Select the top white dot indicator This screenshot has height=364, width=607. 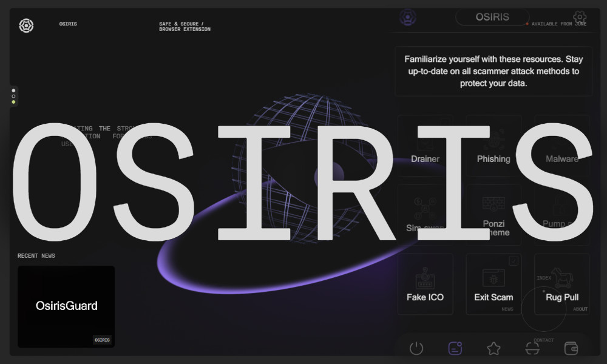13,90
